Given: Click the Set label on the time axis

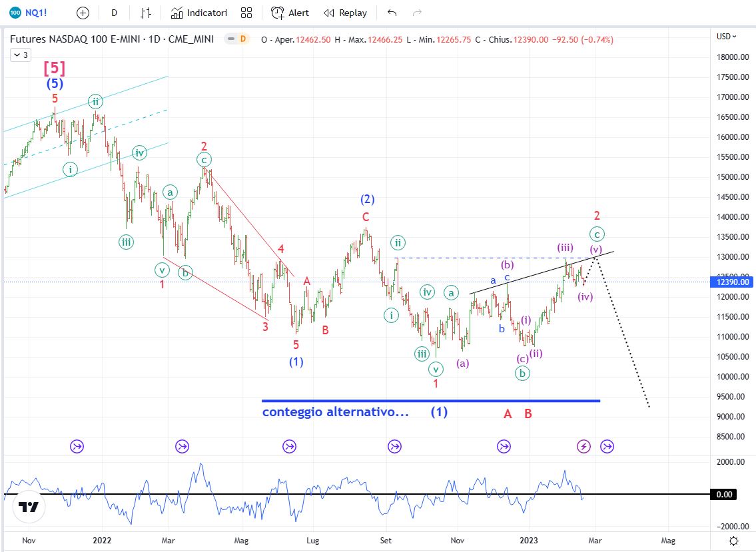Looking at the screenshot, I should [x=386, y=541].
